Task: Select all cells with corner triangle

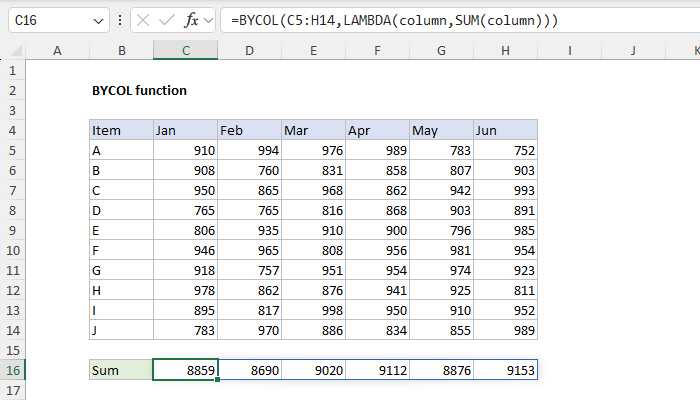Action: [16, 50]
